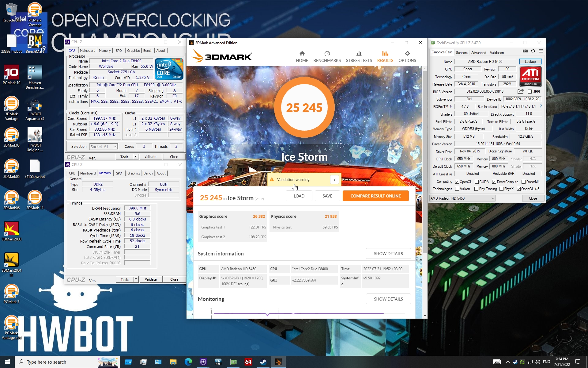Click the Lookup button in GPU-Z

coord(530,62)
